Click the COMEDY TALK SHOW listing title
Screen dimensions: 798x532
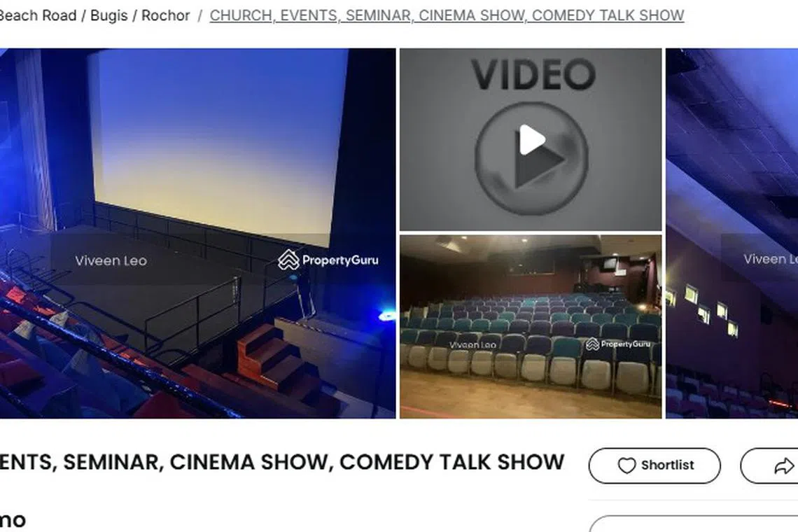pyautogui.click(x=282, y=462)
